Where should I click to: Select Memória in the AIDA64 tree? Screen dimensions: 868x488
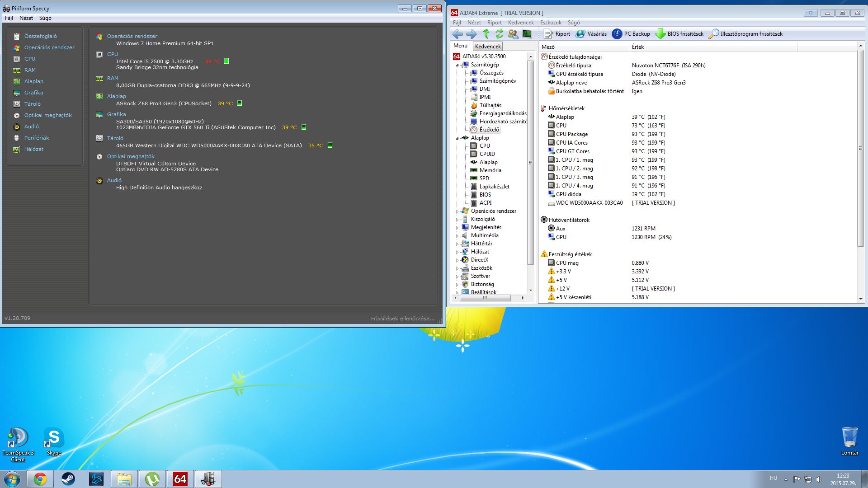tap(490, 170)
